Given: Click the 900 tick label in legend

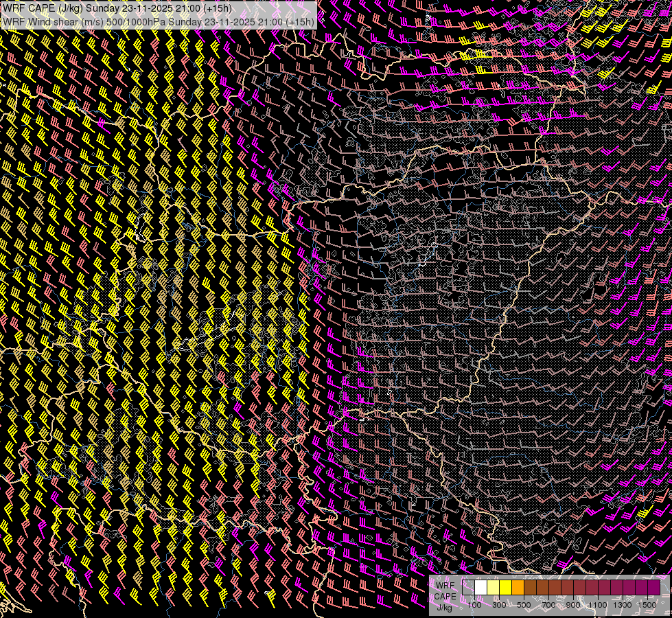Looking at the screenshot, I should (x=573, y=604).
